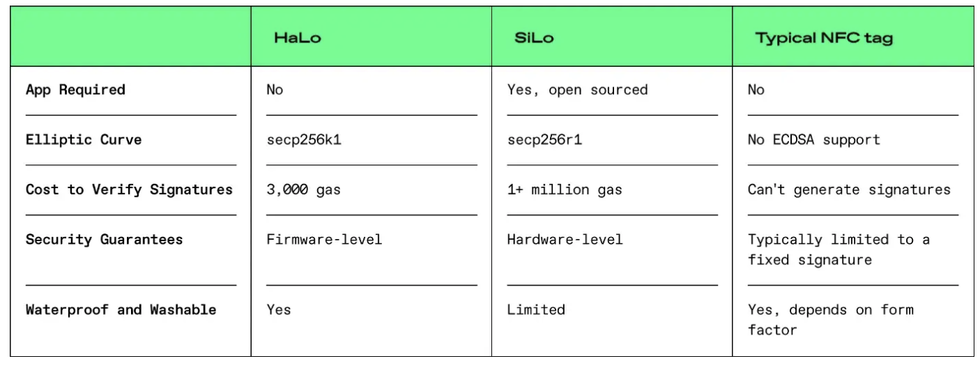Select the Elliptic Curve row label
The height and width of the screenshot is (368, 980).
(84, 140)
